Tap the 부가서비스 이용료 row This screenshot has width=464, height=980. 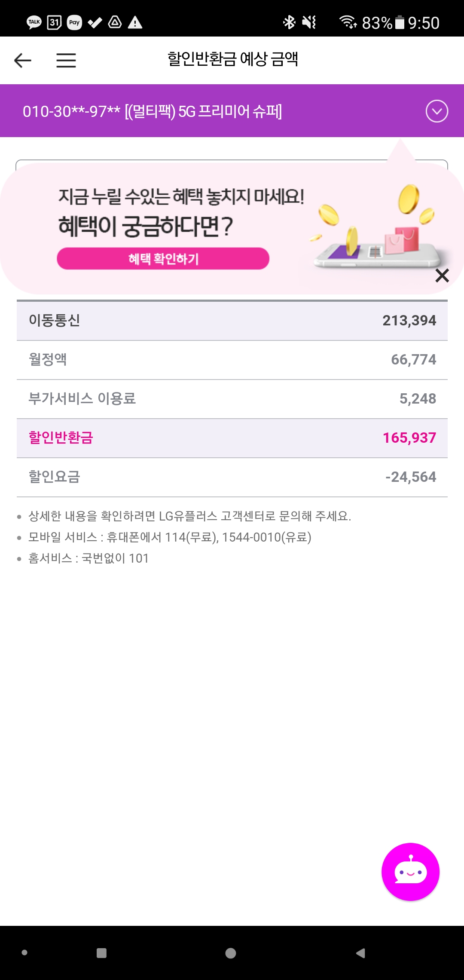[232, 399]
